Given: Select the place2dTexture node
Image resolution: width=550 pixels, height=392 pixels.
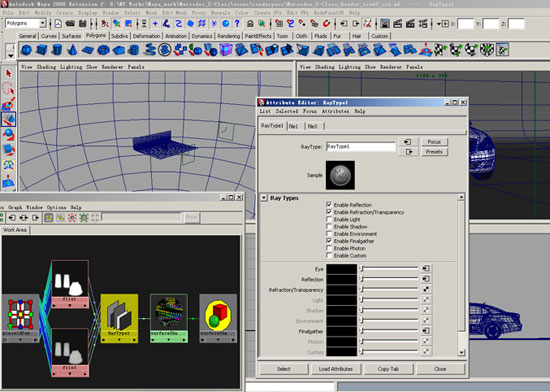Looking at the screenshot, I should click(20, 318).
